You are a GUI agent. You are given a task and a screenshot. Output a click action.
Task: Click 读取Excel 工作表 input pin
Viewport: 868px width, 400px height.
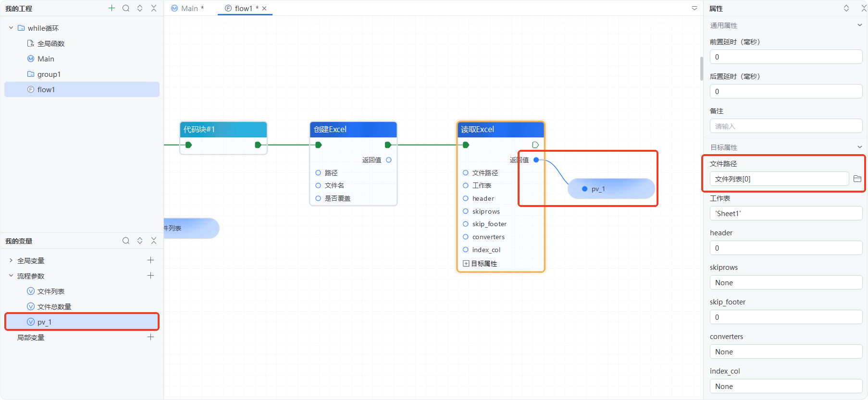(x=465, y=185)
